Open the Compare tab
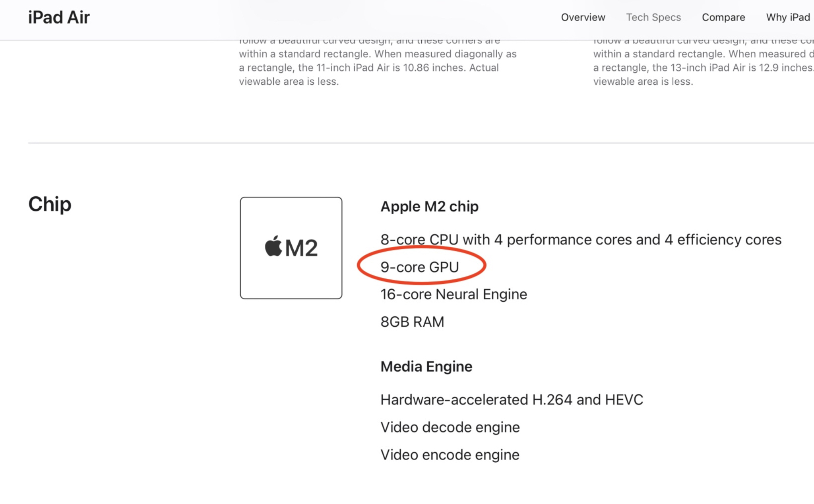 click(723, 17)
